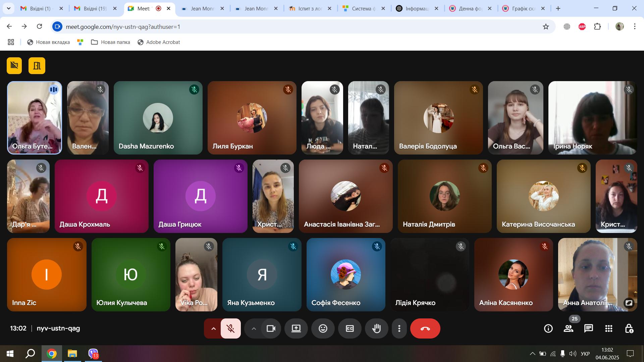The height and width of the screenshot is (362, 644).
Task: Show the people list with 25 participants
Action: tap(568, 328)
